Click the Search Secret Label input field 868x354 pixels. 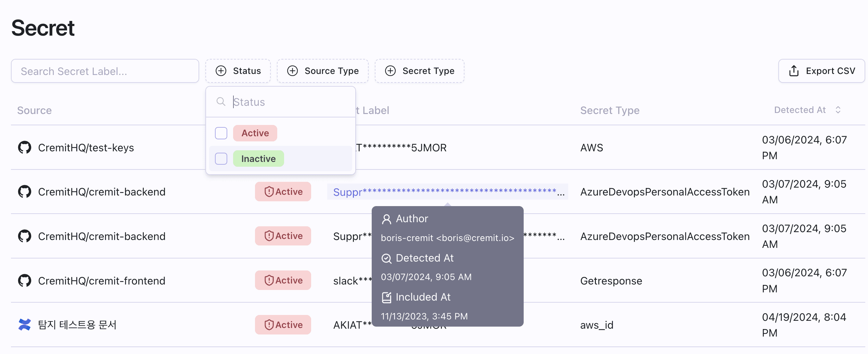pyautogui.click(x=105, y=71)
